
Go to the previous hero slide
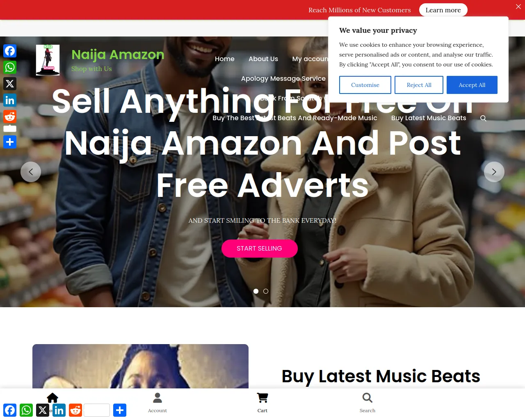[x=31, y=172]
